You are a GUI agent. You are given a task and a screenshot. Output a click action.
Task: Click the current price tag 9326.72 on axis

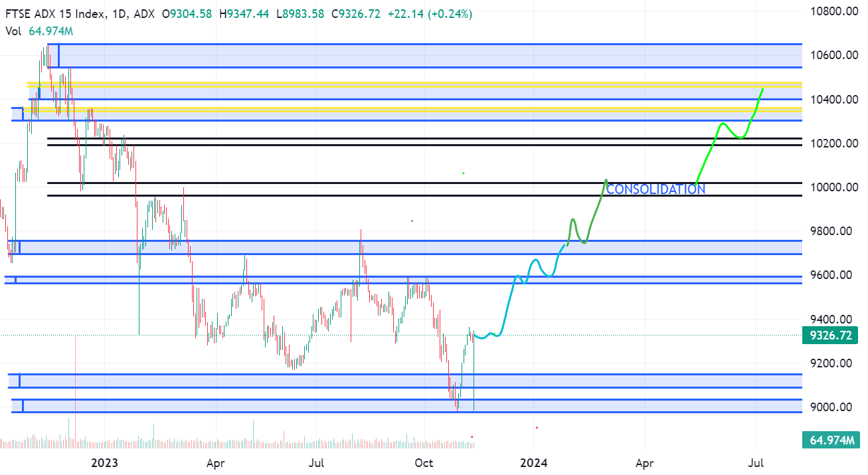[830, 335]
